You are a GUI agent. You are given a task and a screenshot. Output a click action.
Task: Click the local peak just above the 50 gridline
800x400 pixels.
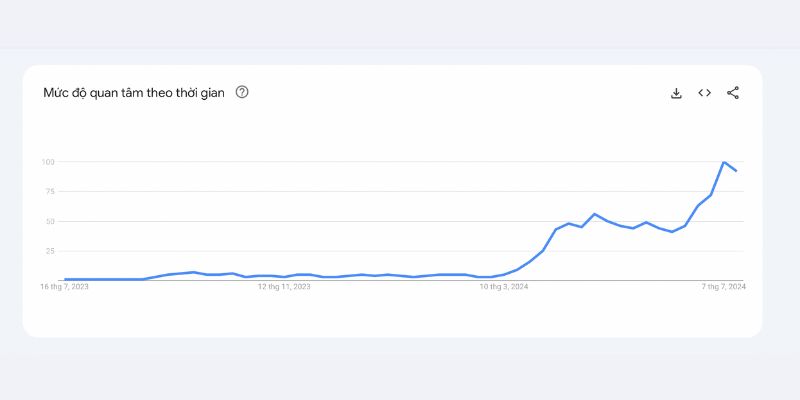[594, 214]
